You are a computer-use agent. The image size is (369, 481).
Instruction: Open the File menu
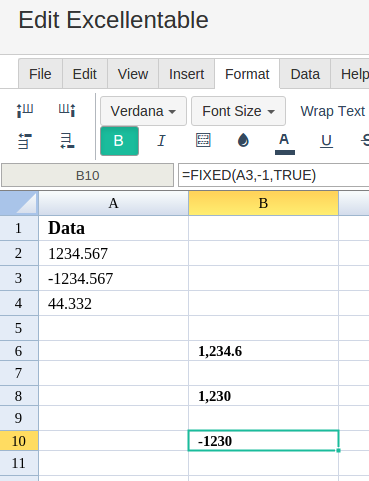click(x=40, y=74)
